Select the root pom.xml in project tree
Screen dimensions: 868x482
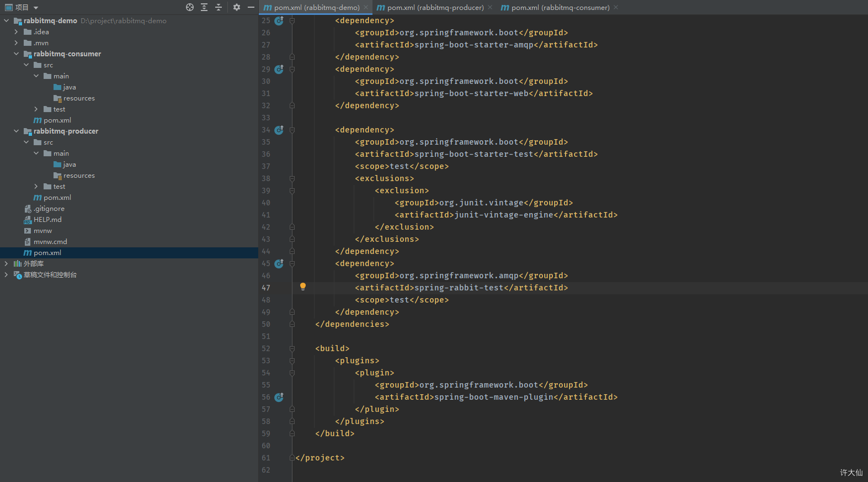pos(42,252)
